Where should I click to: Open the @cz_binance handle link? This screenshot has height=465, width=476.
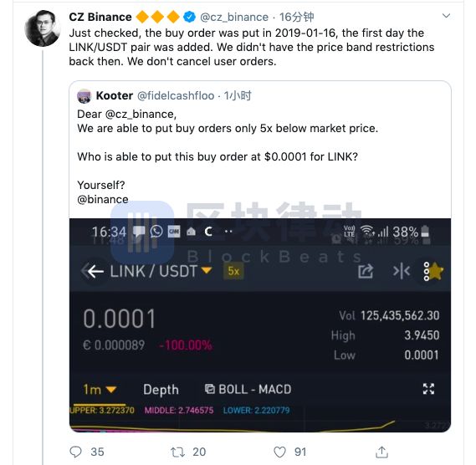coord(234,18)
